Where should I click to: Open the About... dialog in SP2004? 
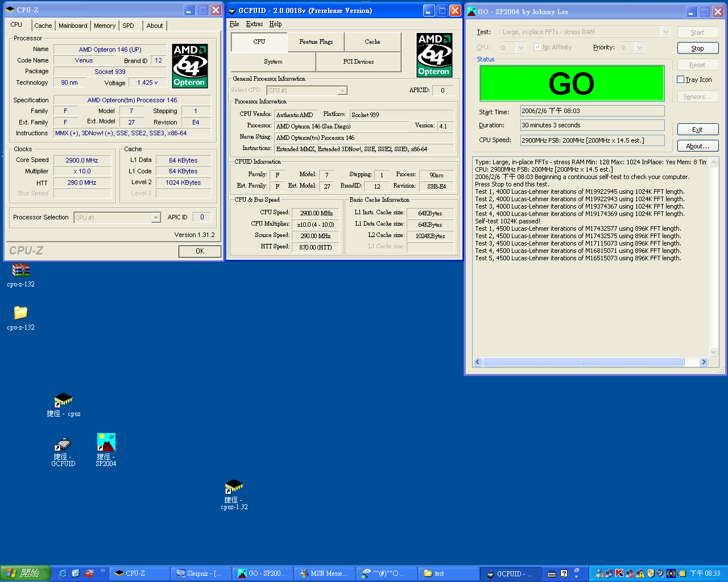coord(698,146)
